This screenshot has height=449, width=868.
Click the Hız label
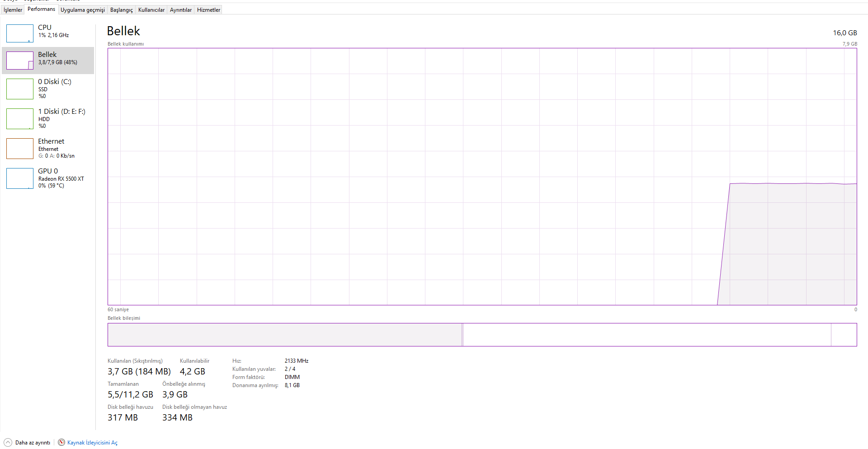coord(237,361)
